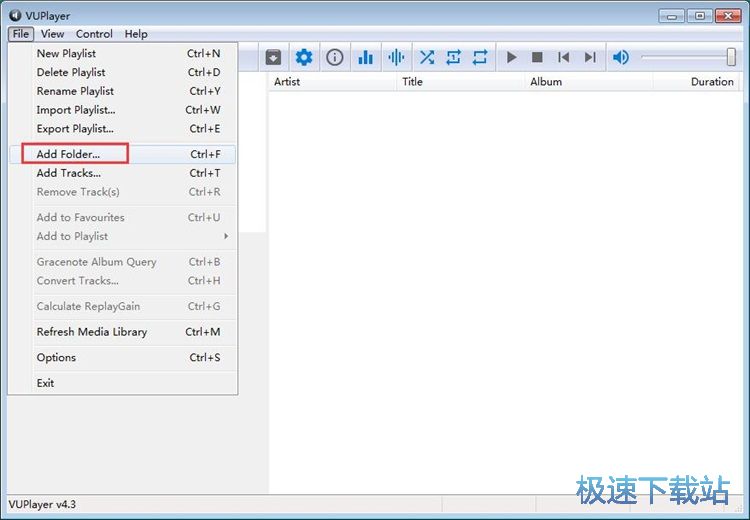
Task: Open the File menu
Action: 21,34
